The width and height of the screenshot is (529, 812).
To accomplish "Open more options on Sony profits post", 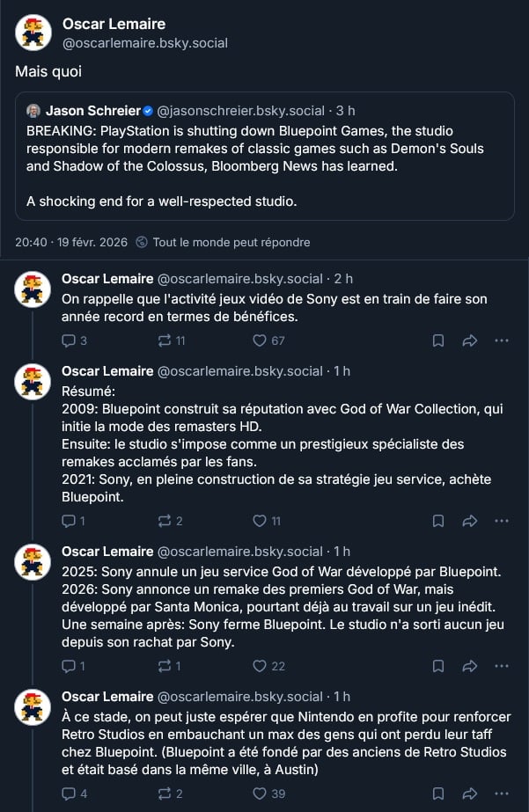I will (x=502, y=340).
